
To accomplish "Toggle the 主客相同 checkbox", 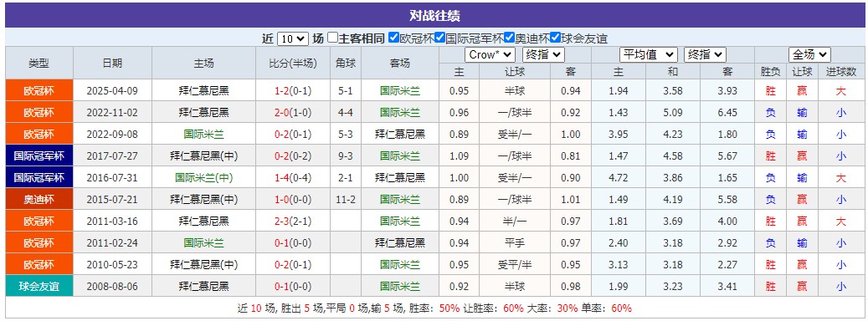I will 332,38.
